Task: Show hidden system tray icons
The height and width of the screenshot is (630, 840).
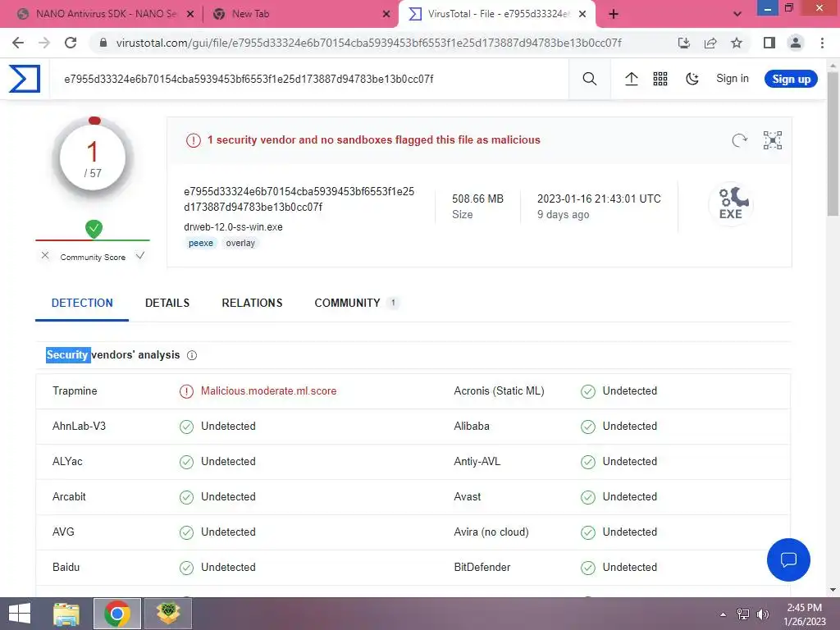Action: 723,614
